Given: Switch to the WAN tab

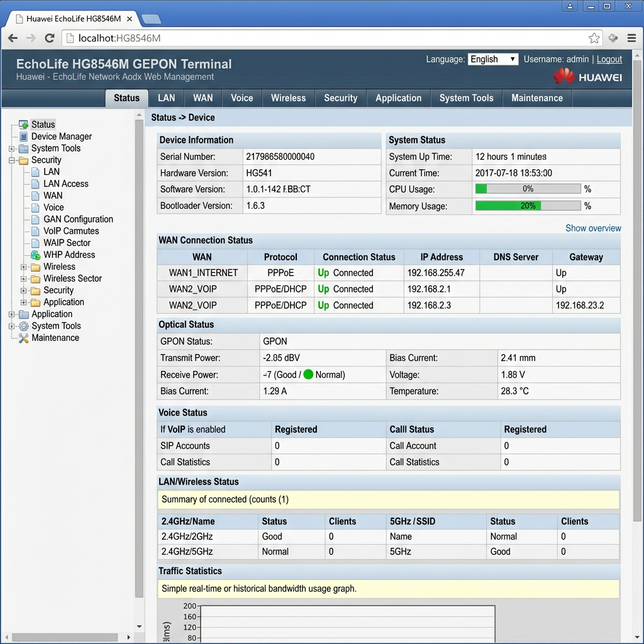Looking at the screenshot, I should click(203, 98).
